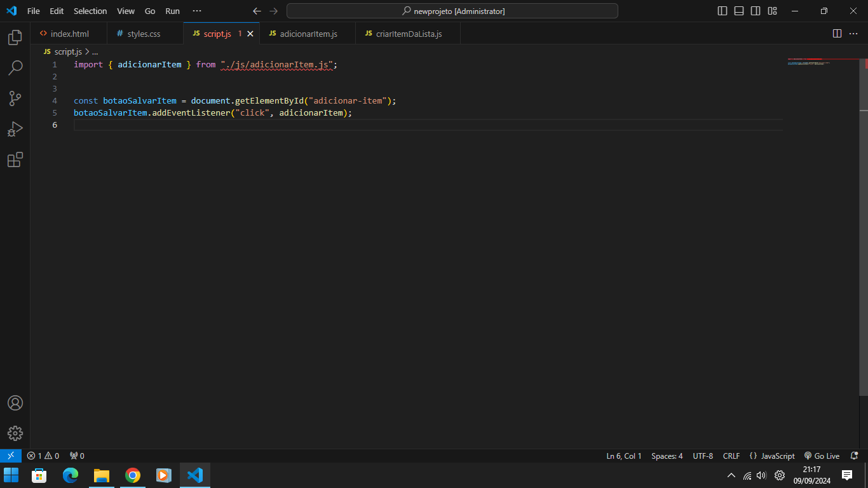
Task: Click the Split Editor Right icon
Action: pos(837,34)
